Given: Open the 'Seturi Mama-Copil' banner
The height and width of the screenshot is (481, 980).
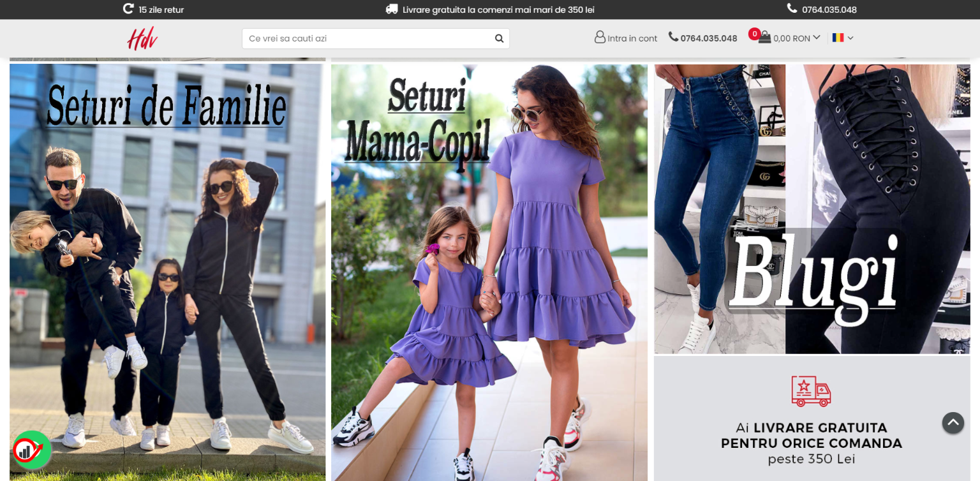Looking at the screenshot, I should click(x=489, y=272).
